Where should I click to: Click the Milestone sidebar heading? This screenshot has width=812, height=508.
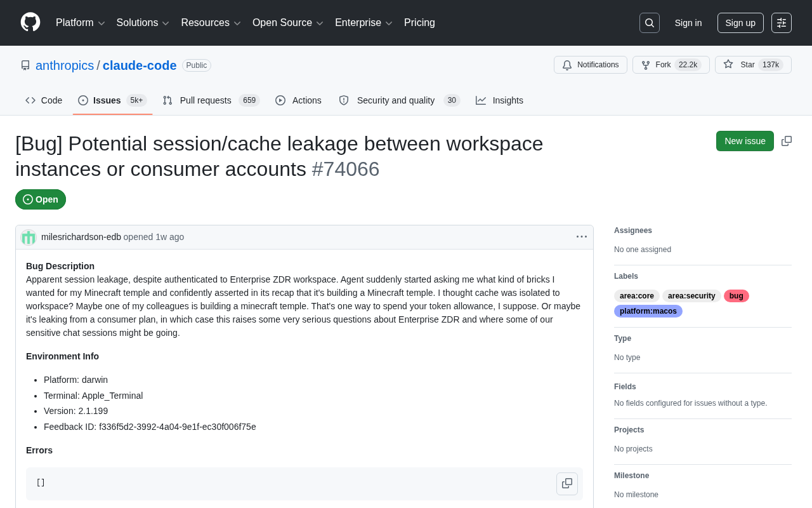(x=632, y=476)
